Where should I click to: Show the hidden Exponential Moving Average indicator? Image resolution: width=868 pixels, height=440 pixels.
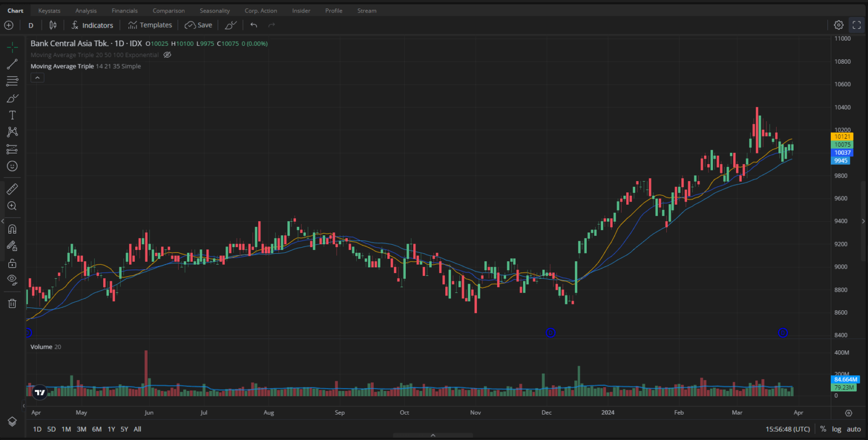point(167,55)
